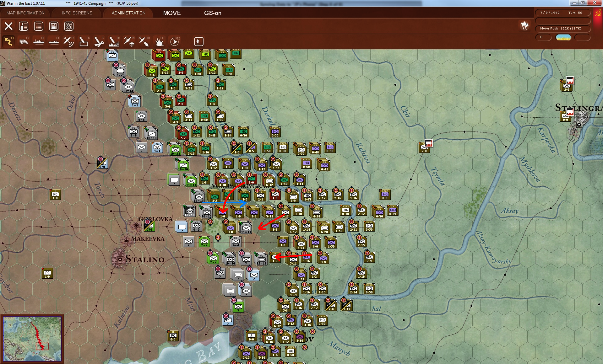This screenshot has width=603, height=364.
Task: Click the field showing 0 beside weather
Action: [x=543, y=37]
